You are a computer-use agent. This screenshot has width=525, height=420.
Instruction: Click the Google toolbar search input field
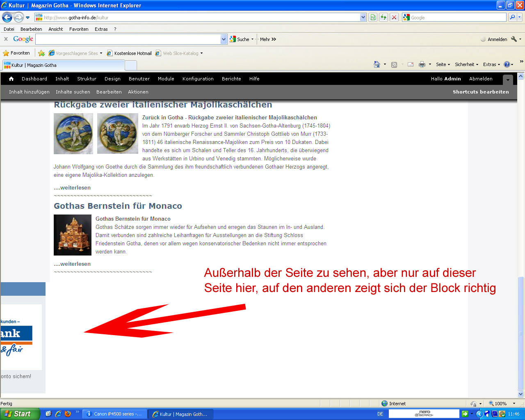pyautogui.click(x=128, y=39)
